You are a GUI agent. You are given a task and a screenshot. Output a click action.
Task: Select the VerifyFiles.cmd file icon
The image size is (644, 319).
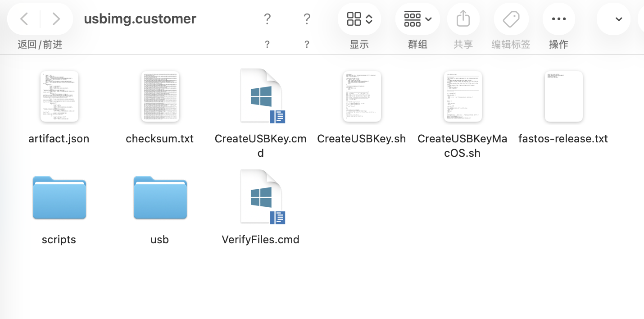click(261, 197)
